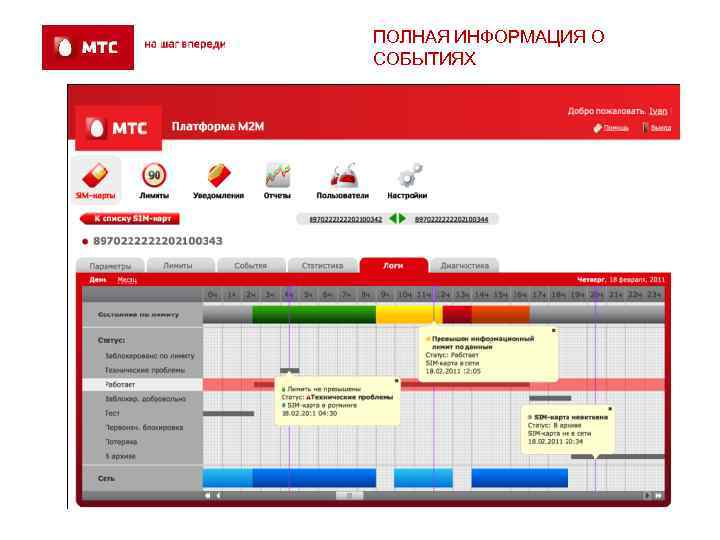Jump to timeline start with first-arrow
Screen dimensions: 720x540
(208, 495)
